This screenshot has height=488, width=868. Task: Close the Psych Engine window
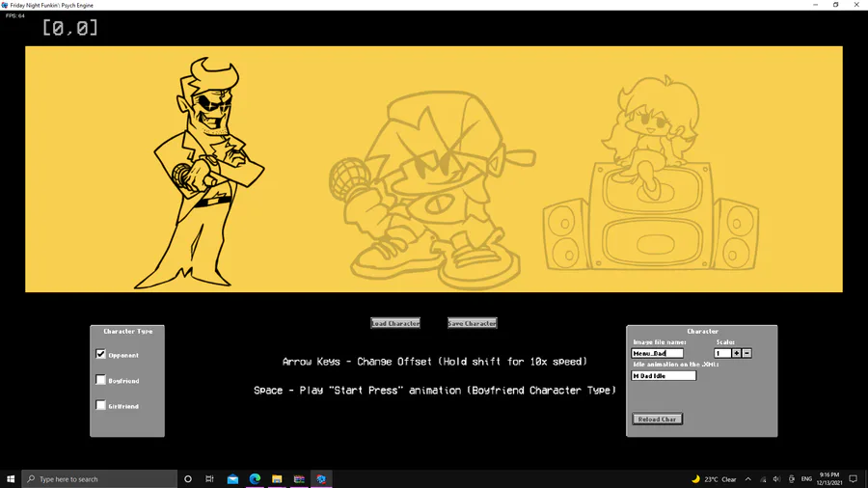pyautogui.click(x=857, y=5)
